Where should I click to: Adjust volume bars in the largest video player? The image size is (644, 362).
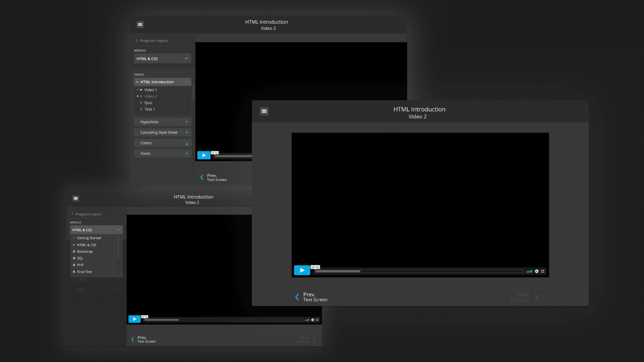point(529,271)
